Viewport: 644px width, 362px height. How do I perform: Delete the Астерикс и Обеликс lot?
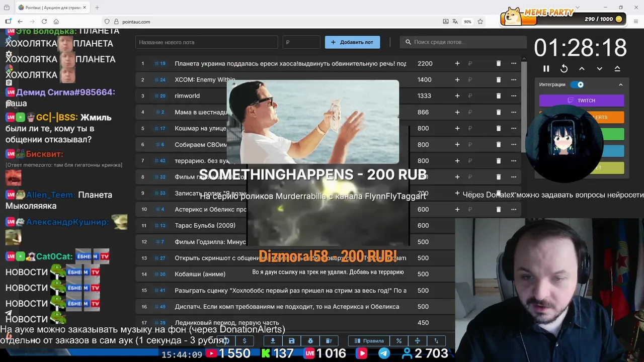coord(499,209)
